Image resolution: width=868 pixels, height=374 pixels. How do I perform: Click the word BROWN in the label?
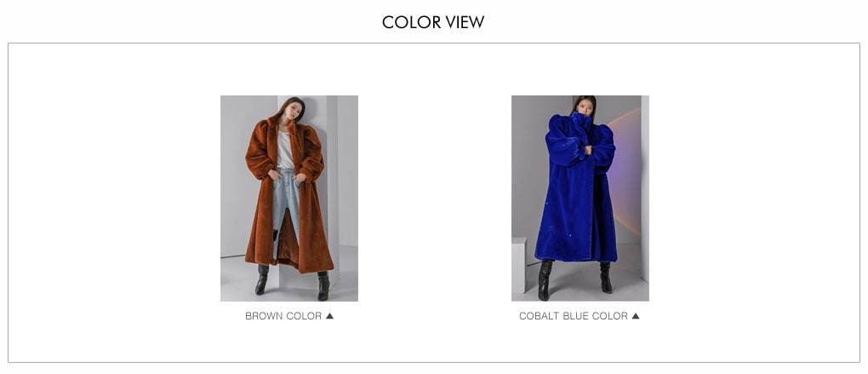tap(264, 316)
